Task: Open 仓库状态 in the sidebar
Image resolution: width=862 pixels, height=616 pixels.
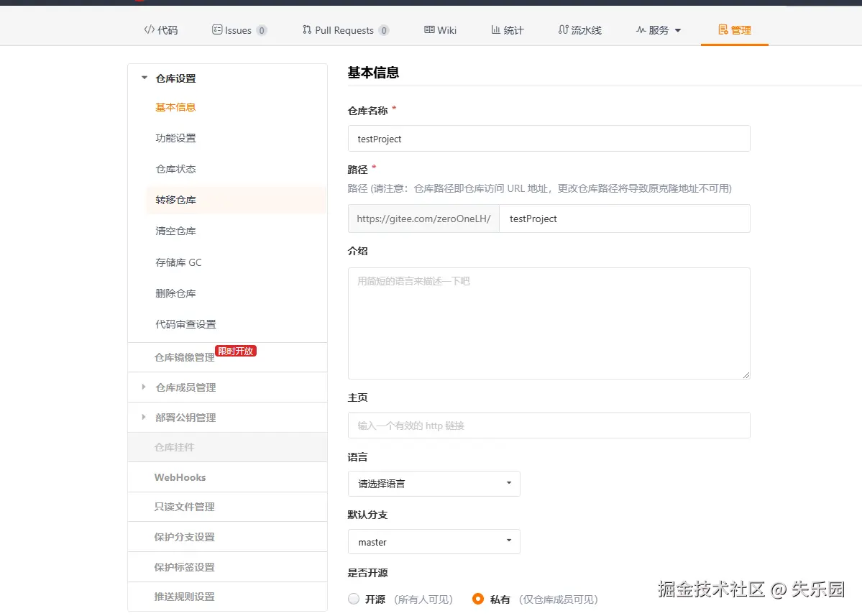Action: coord(175,169)
